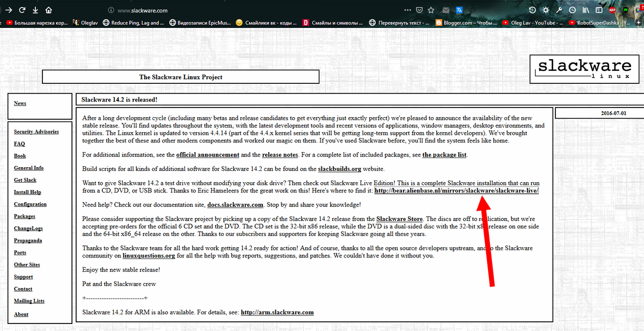
Task: Open Packages in the sidebar
Action: tap(25, 216)
